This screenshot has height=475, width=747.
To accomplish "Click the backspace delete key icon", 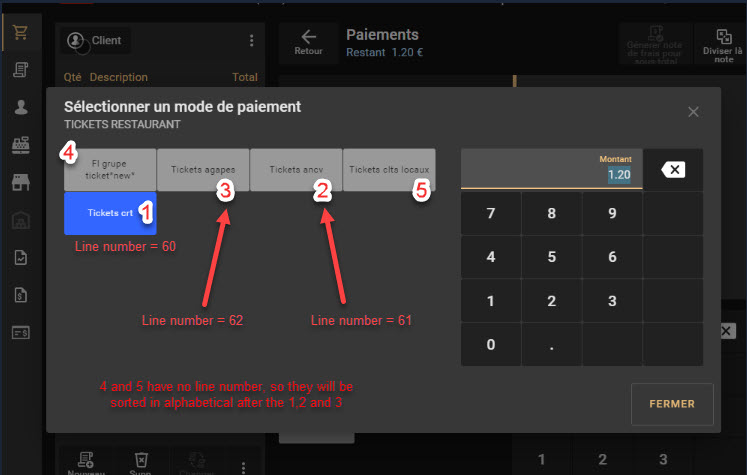I will pos(673,170).
